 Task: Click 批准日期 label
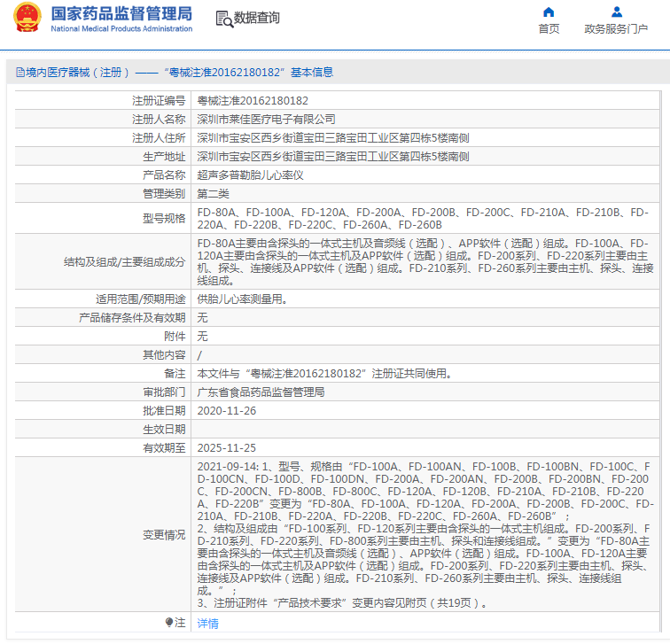[164, 411]
